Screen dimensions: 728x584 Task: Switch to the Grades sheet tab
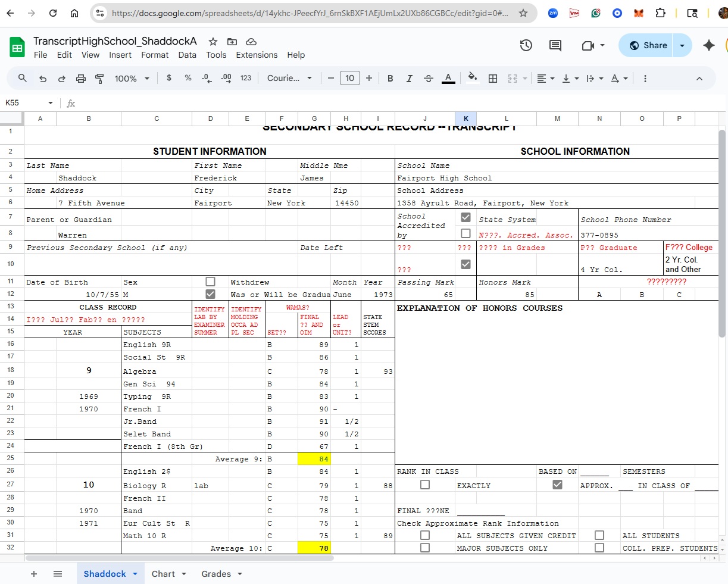point(216,574)
